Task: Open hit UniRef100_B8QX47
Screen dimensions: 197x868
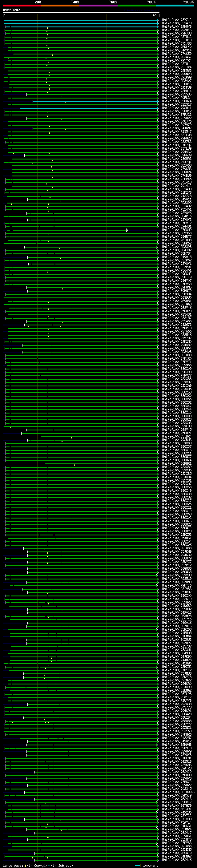Action: (x=177, y=406)
